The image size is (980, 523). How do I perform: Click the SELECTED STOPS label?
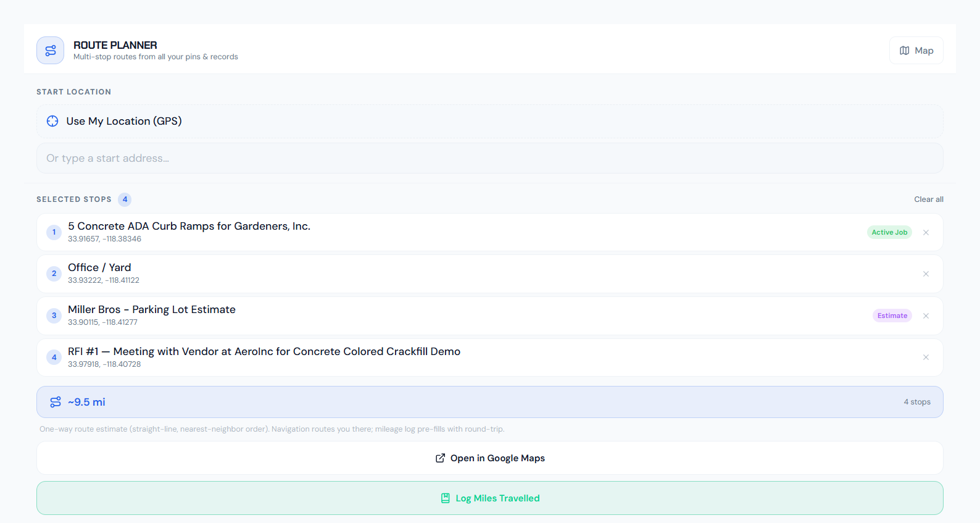[74, 199]
